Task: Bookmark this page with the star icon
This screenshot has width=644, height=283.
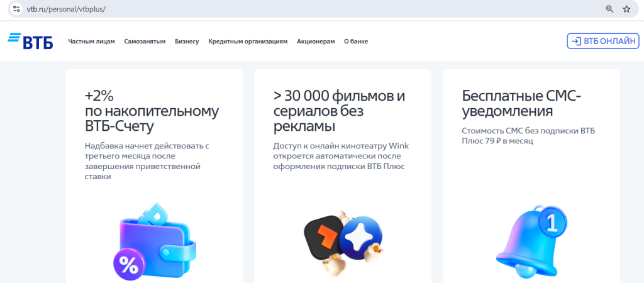Action: (x=626, y=9)
